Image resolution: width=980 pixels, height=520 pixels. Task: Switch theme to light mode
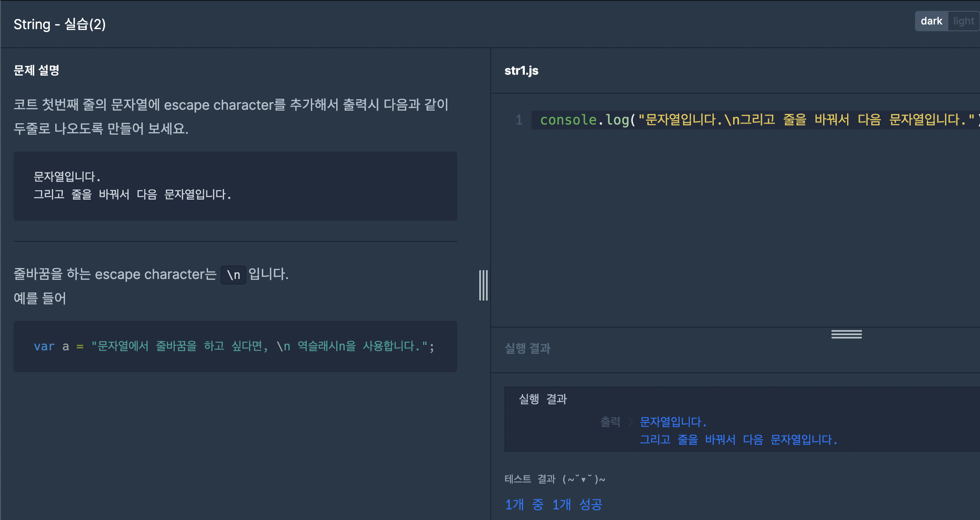[x=964, y=21]
